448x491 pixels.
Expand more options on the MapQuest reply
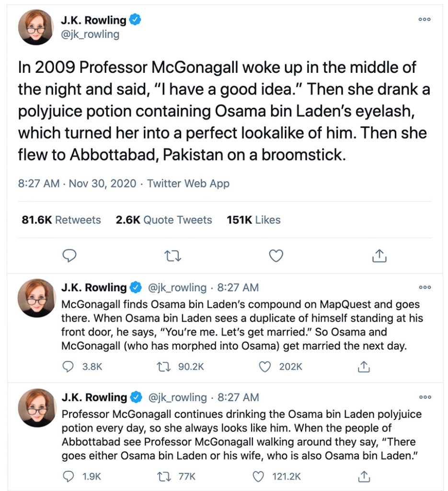[425, 287]
